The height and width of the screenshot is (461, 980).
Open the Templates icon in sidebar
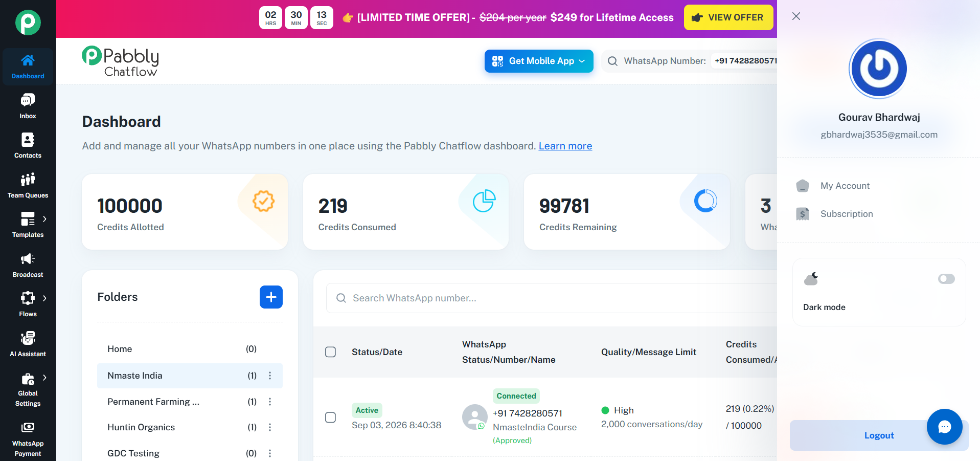28,219
